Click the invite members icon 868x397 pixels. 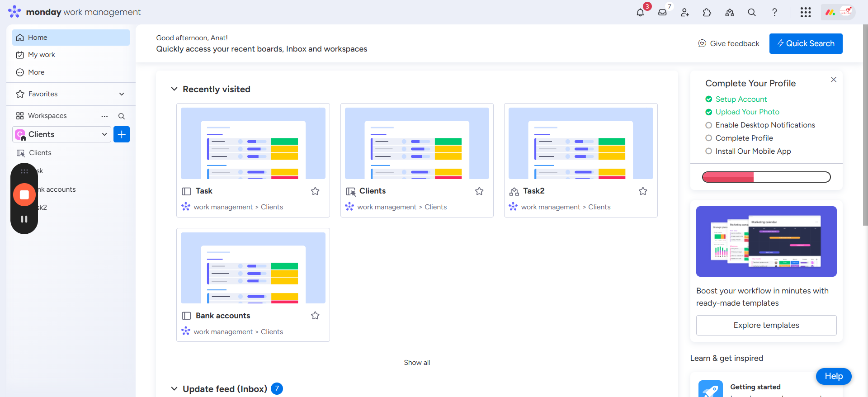(x=685, y=13)
